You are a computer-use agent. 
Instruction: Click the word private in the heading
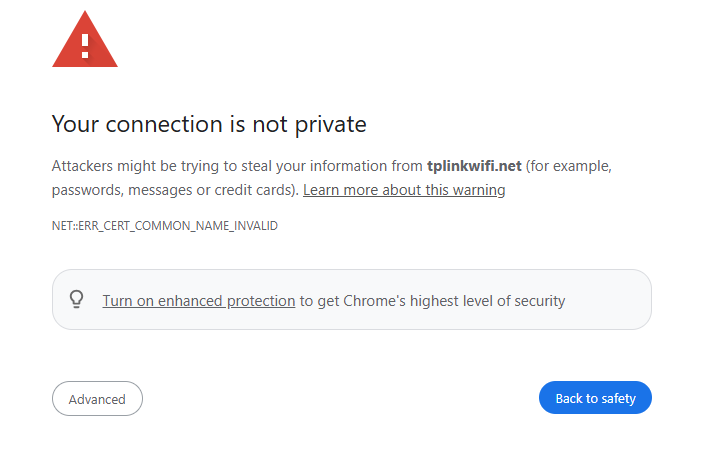(331, 125)
